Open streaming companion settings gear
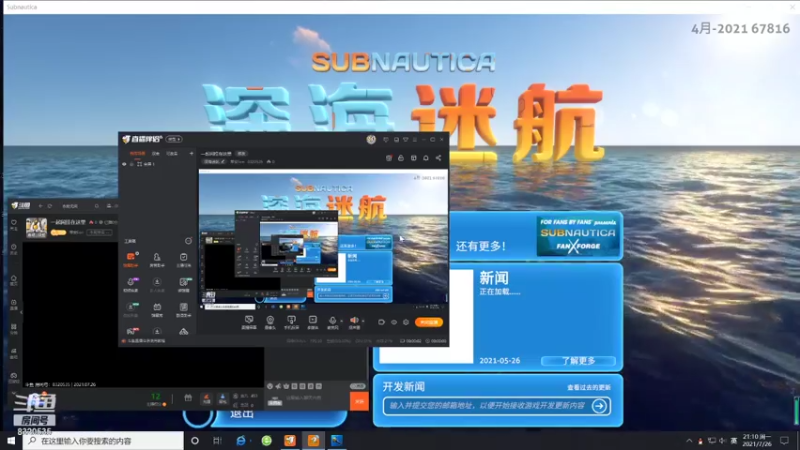800x450 pixels. (406, 322)
